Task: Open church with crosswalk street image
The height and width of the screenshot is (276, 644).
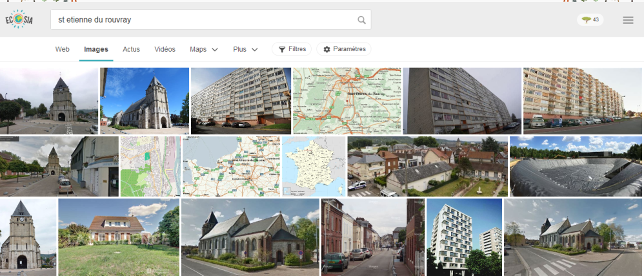Action: pos(573,237)
